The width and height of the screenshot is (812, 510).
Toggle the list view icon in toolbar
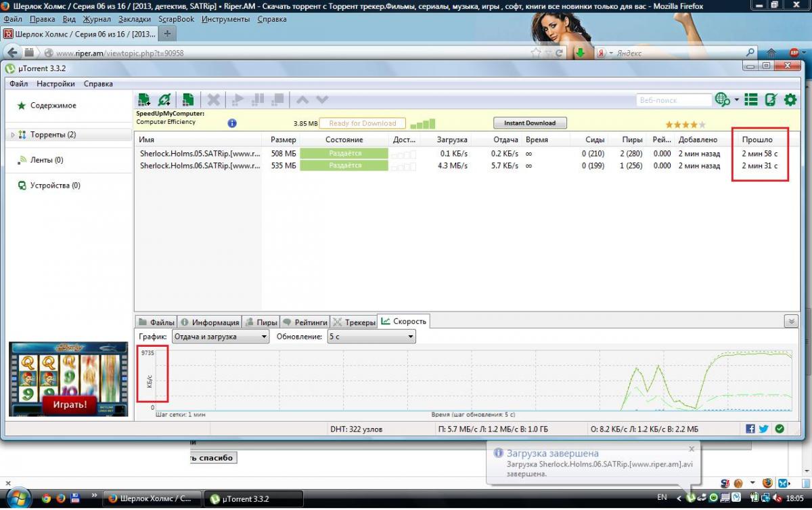pyautogui.click(x=750, y=100)
